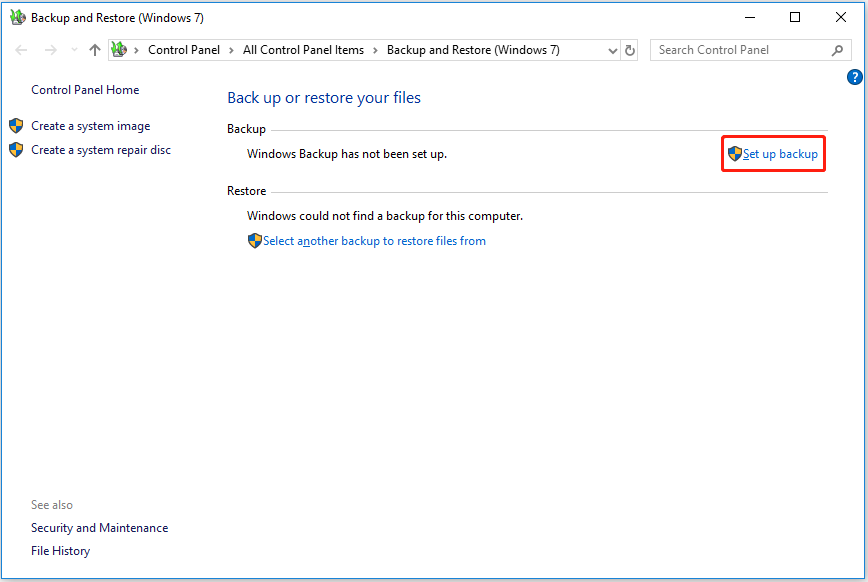The height and width of the screenshot is (582, 868).
Task: Choose Select another backup to restore files from
Action: tap(374, 241)
